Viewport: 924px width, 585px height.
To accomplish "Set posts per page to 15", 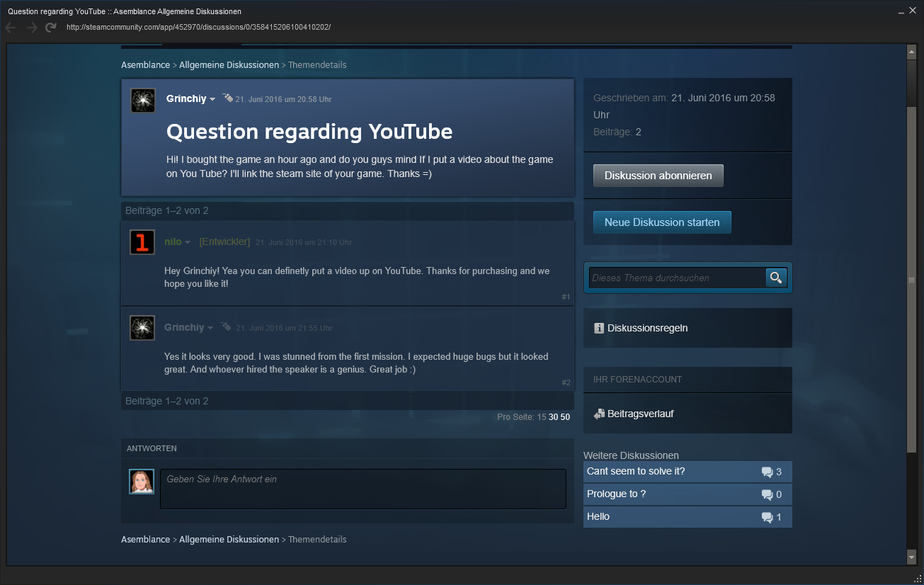I will tap(541, 417).
